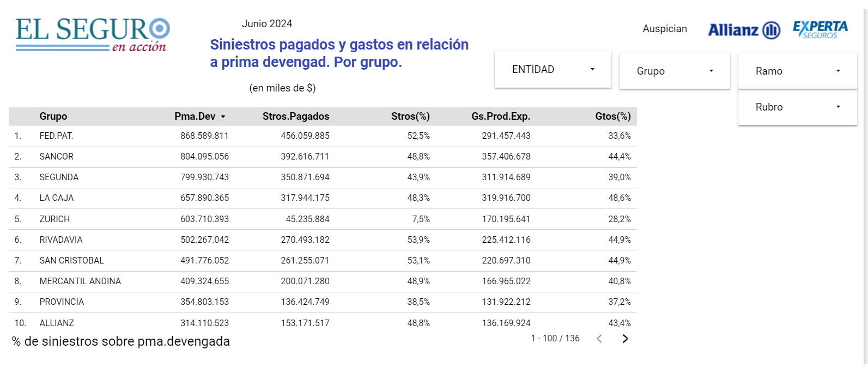
Task: Sort by Stros(%) column header
Action: pyautogui.click(x=410, y=117)
